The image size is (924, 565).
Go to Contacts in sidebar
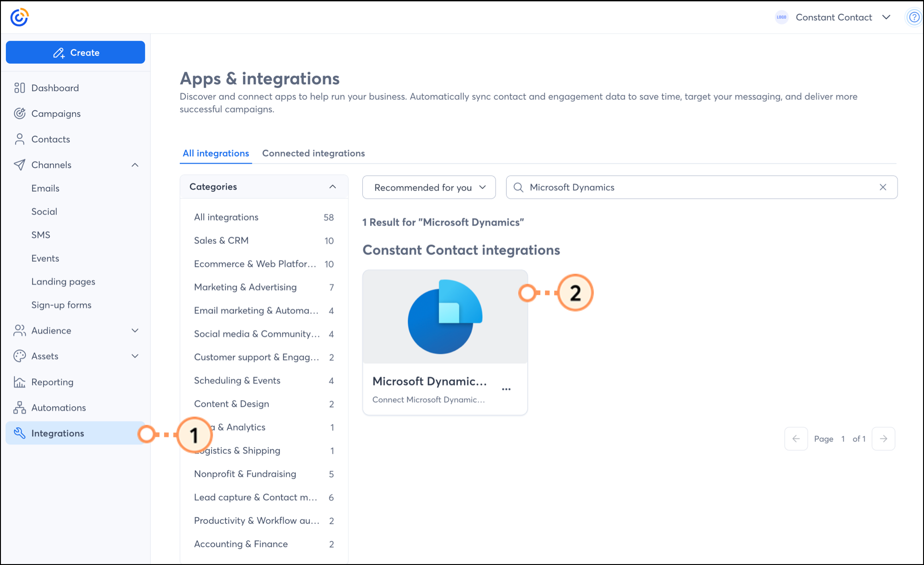(x=50, y=139)
